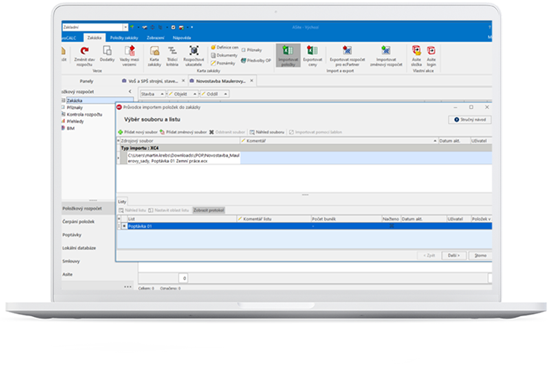Click Náhled listu in the Listy toolbar
This screenshot has width=550, height=382.
click(x=132, y=210)
